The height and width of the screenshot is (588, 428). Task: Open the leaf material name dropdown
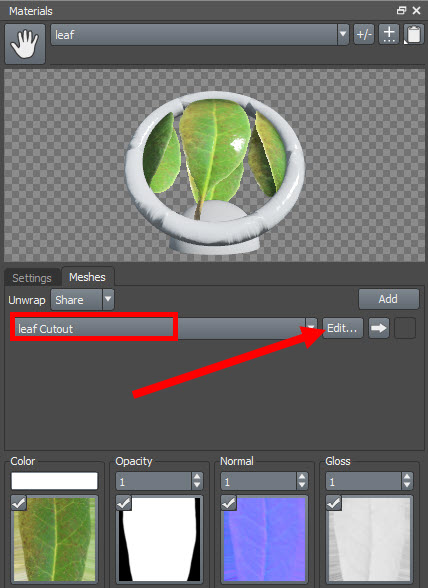click(x=342, y=34)
